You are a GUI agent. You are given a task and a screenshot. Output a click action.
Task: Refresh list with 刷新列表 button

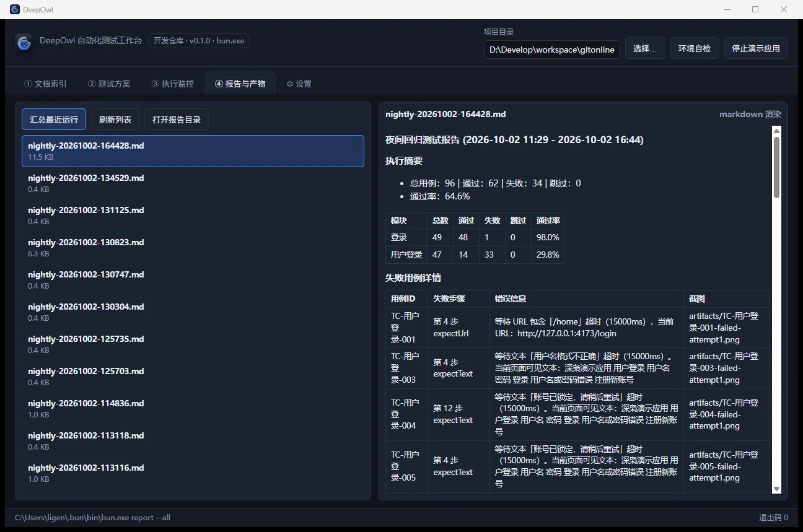click(x=115, y=120)
